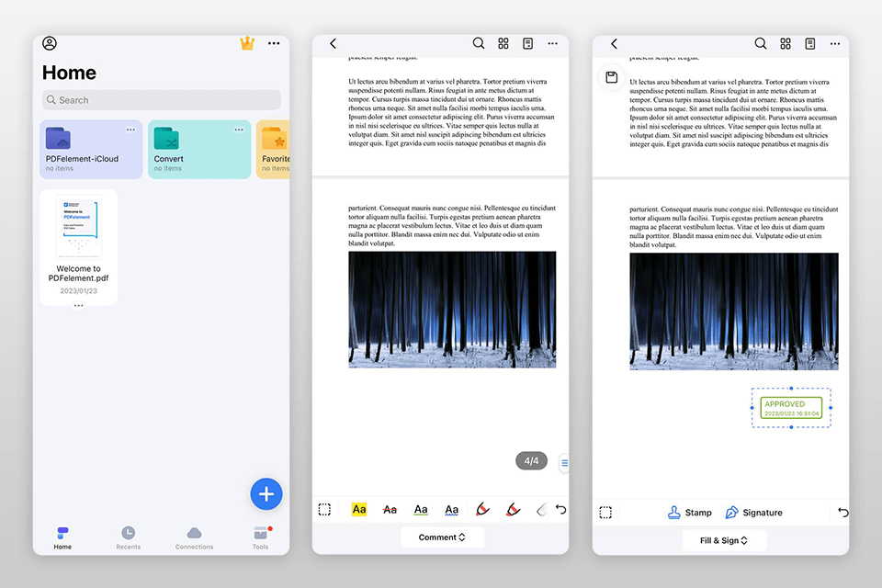Viewport: 882px width, 588px height.
Task: Click search icon in Fill & Sign screen
Action: (761, 43)
